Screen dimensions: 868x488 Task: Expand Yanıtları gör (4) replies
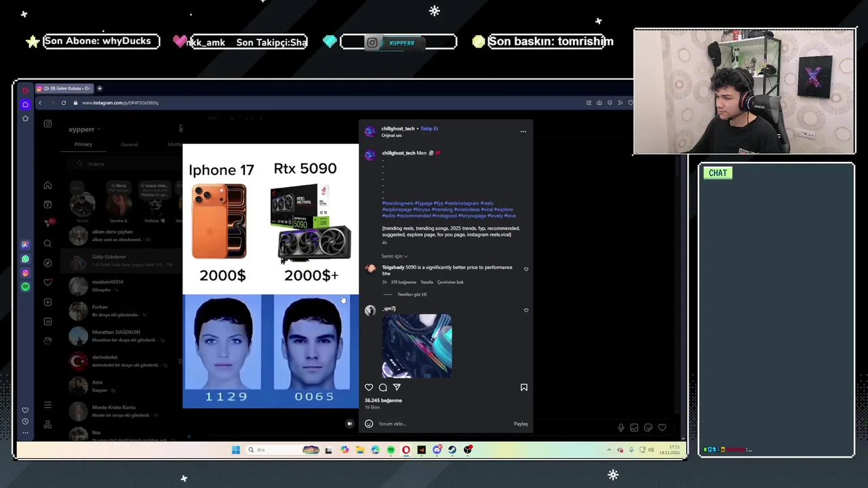click(412, 294)
